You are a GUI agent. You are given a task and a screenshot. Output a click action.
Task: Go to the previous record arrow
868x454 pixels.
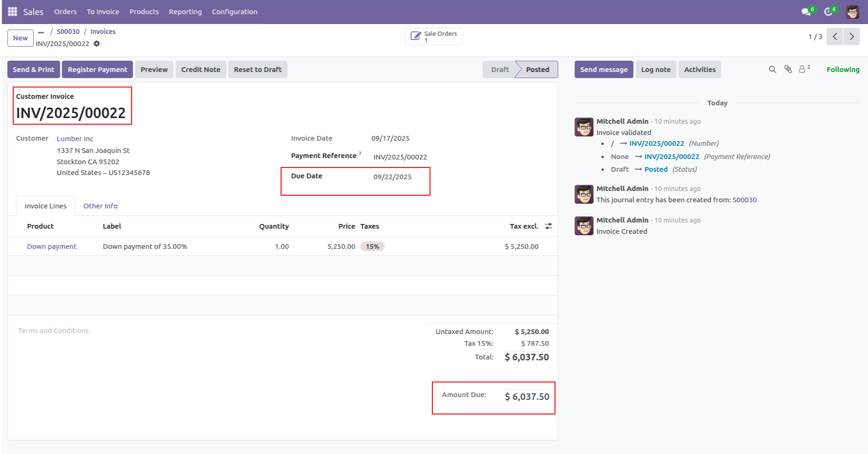[x=835, y=37]
